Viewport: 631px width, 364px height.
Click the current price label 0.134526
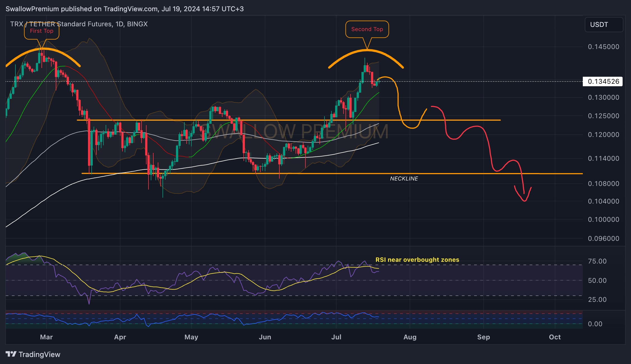pyautogui.click(x=603, y=81)
